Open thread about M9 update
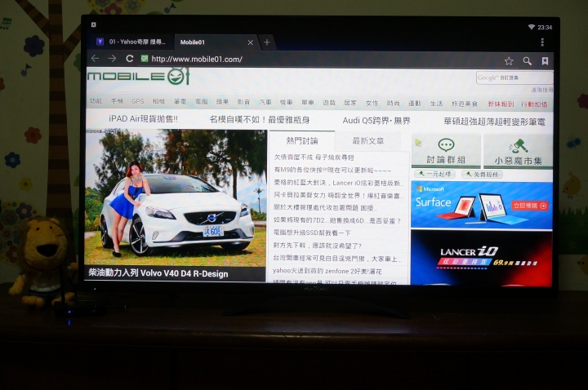 (x=332, y=170)
